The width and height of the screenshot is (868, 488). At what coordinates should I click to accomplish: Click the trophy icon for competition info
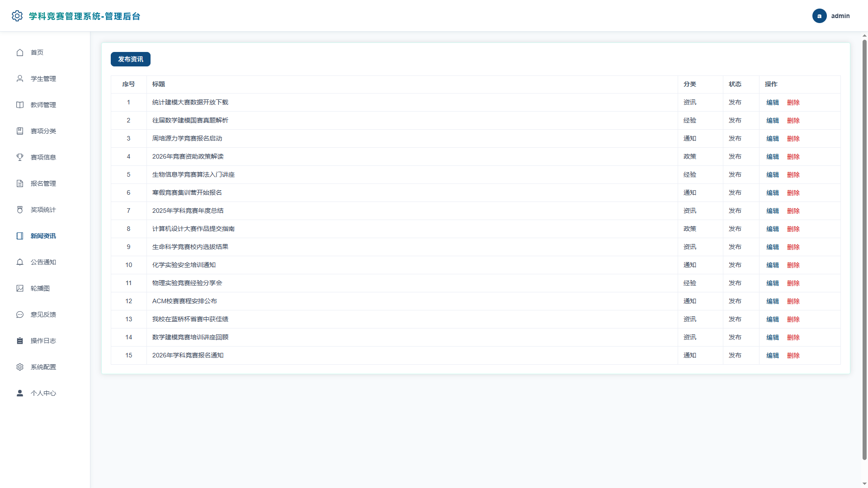coord(20,157)
